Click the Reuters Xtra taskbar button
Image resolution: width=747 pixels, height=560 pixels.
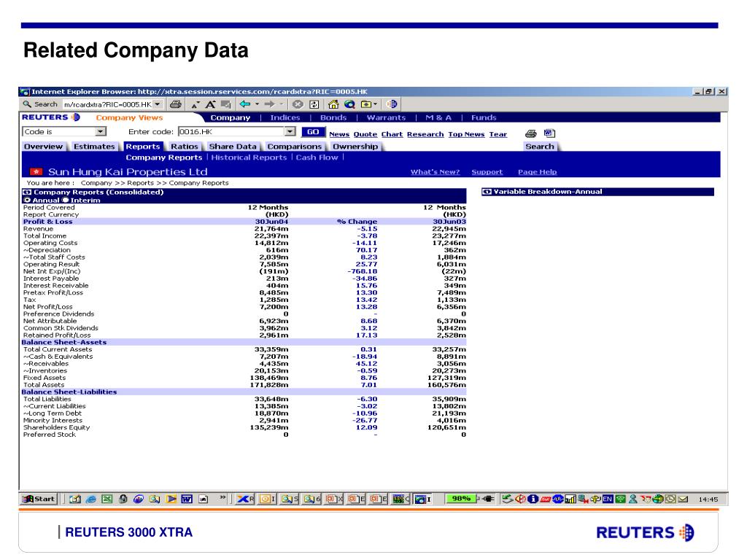[245, 499]
